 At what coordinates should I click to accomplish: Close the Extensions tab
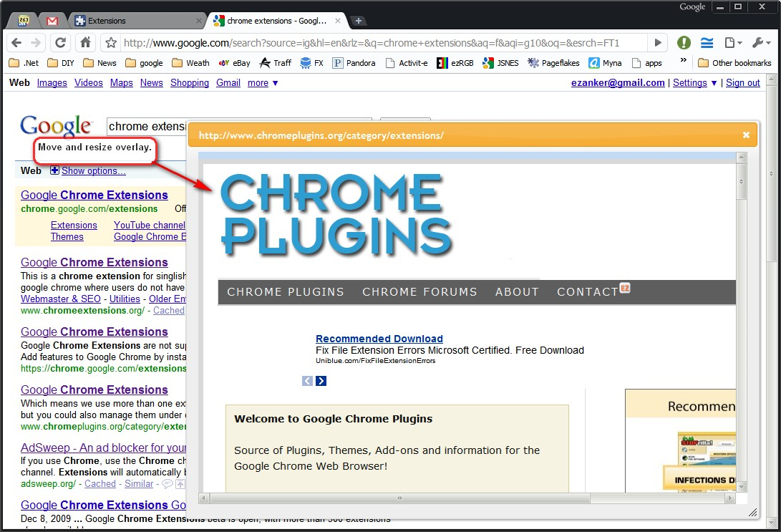[199, 21]
